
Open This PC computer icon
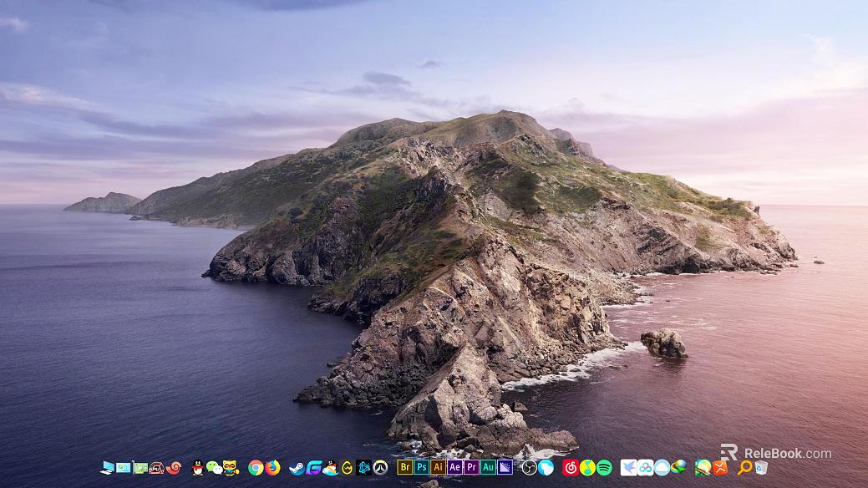click(107, 467)
